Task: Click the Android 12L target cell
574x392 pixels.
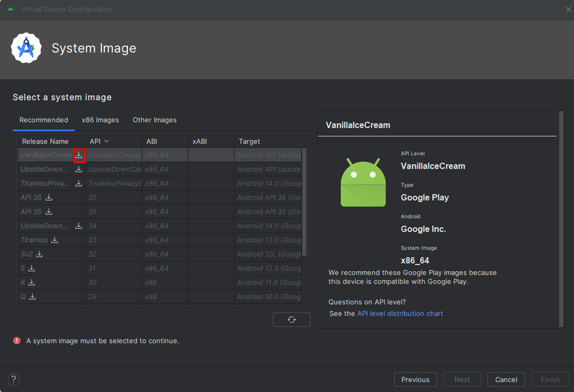Action: coord(268,254)
